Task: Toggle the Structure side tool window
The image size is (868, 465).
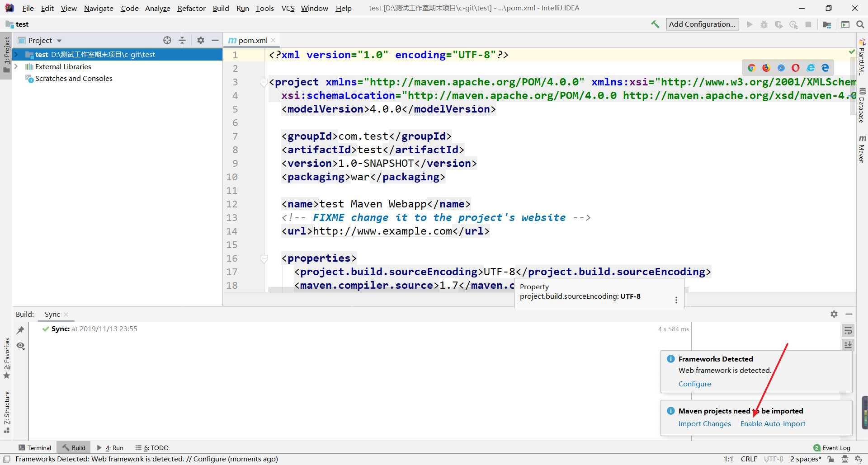Action: pos(6,412)
